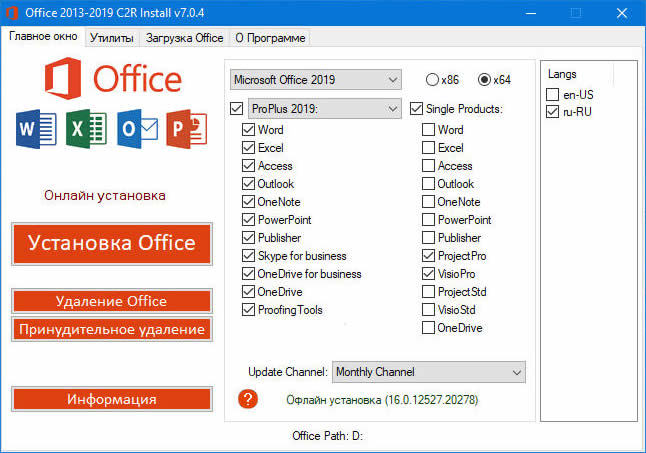Open the Update Channel dropdown
Viewport: 646px width, 453px height.
pyautogui.click(x=429, y=372)
